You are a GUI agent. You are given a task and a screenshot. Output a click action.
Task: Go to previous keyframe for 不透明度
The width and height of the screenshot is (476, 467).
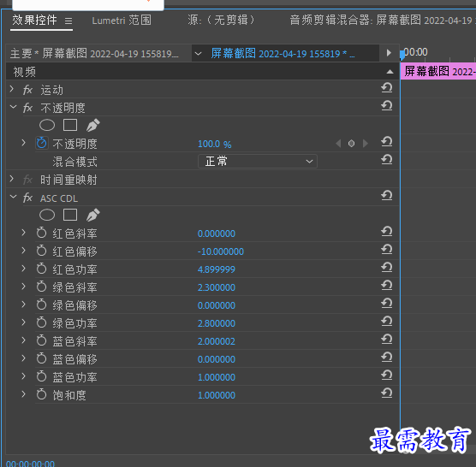pos(338,143)
